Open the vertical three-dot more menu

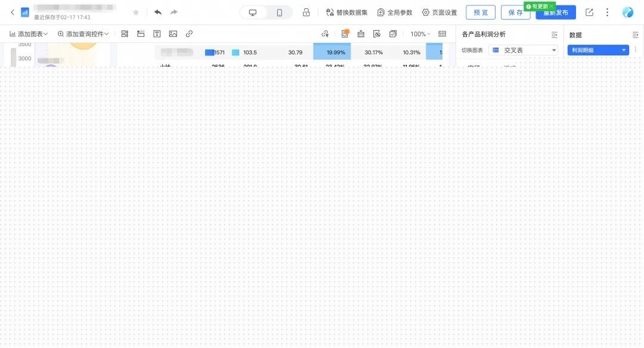point(607,13)
